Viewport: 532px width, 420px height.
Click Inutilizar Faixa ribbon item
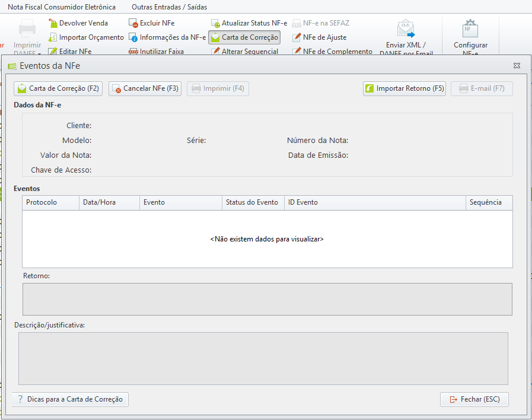point(157,52)
